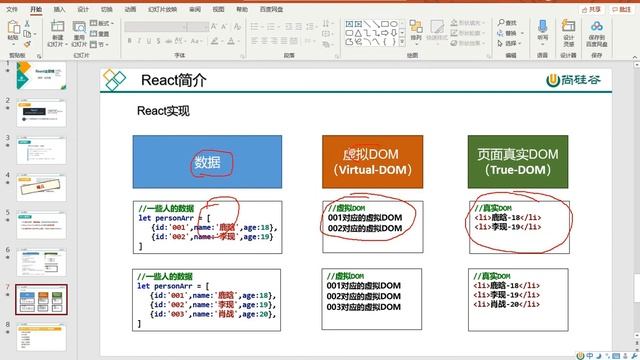
Task: Switch to the 幻灯片放映 Slide Show tab
Action: coord(162,9)
